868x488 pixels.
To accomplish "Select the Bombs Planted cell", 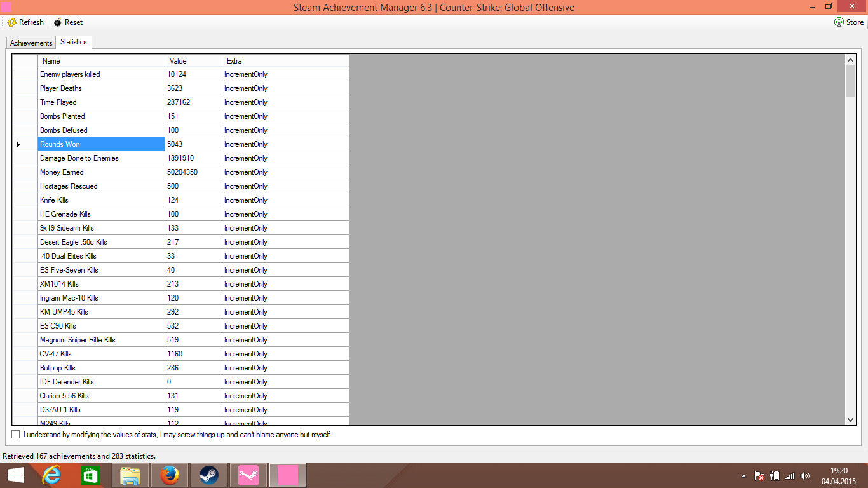I will click(x=102, y=116).
